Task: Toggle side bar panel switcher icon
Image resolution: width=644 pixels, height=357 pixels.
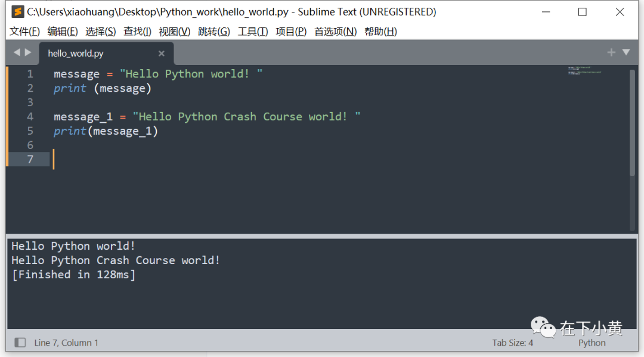Action: pos(20,342)
